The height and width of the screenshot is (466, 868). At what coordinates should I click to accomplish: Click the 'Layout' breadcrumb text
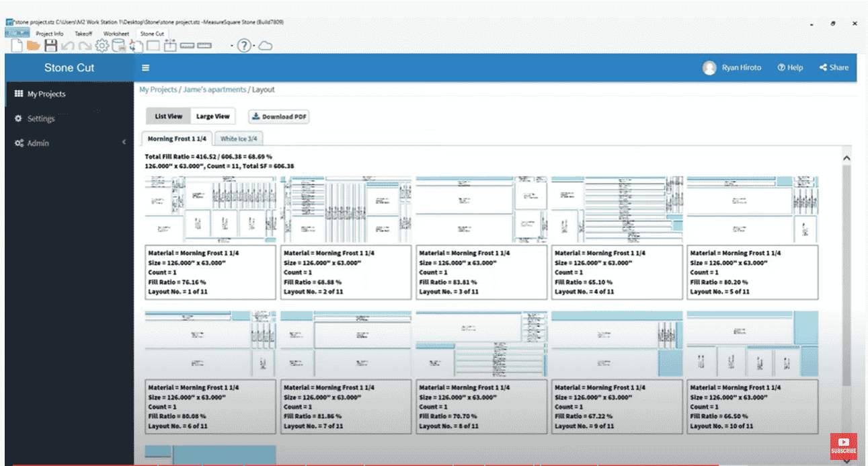[x=264, y=89]
